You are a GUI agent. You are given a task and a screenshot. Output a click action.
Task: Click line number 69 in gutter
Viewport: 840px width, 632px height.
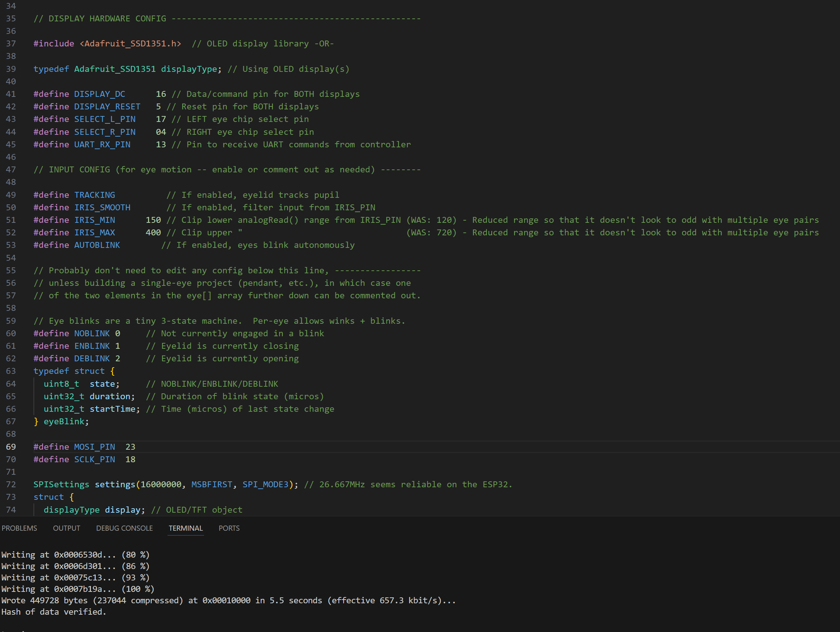[11, 447]
